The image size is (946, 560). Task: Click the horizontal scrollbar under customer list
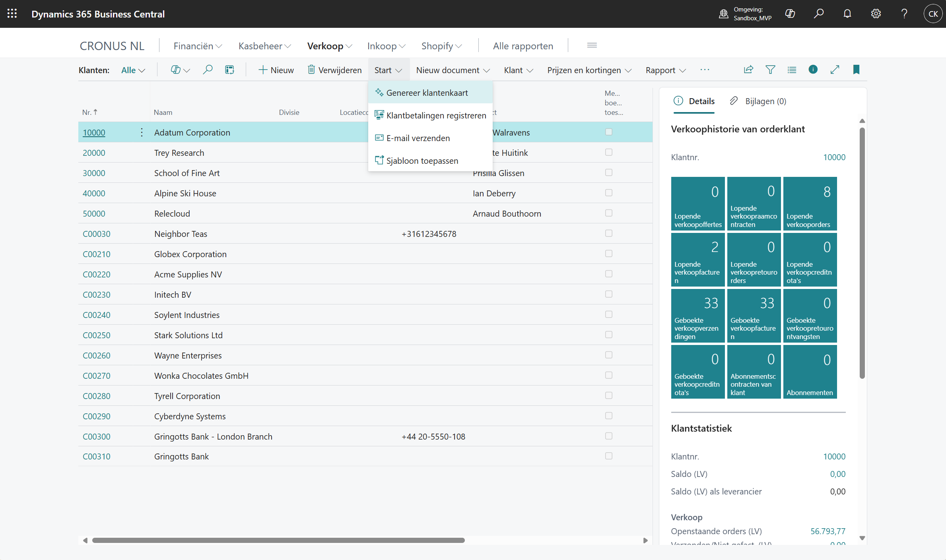[x=278, y=541]
